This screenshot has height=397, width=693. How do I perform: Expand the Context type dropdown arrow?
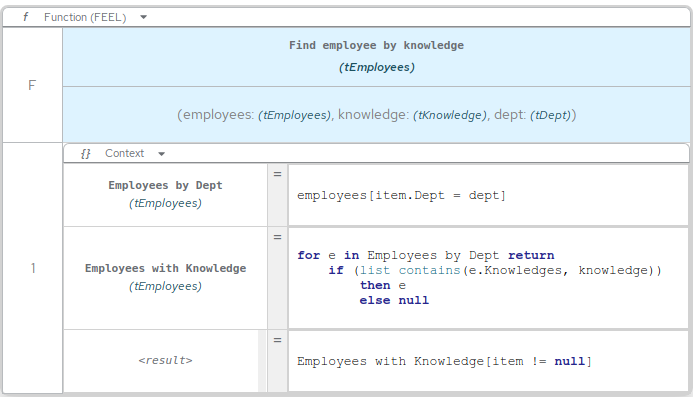[161, 154]
